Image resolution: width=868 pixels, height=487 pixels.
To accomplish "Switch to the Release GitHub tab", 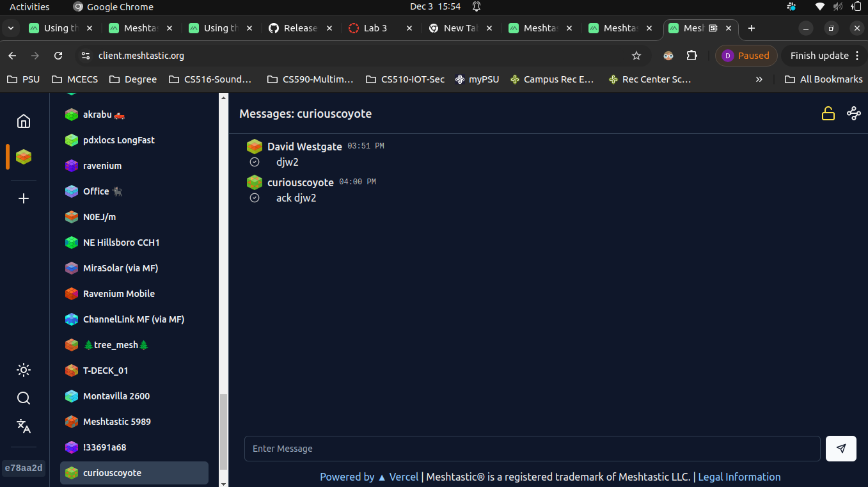I will tap(300, 28).
